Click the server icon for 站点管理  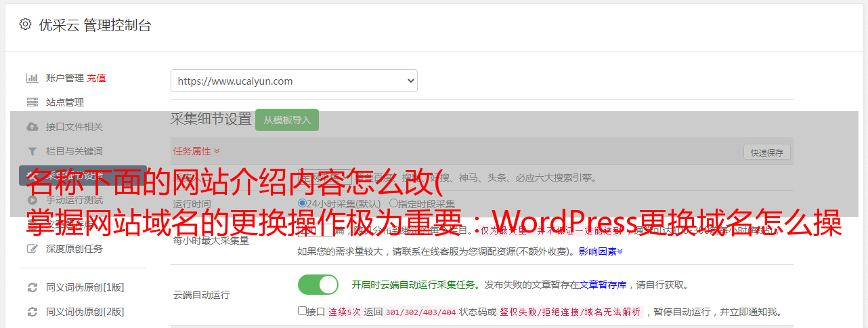(32, 102)
